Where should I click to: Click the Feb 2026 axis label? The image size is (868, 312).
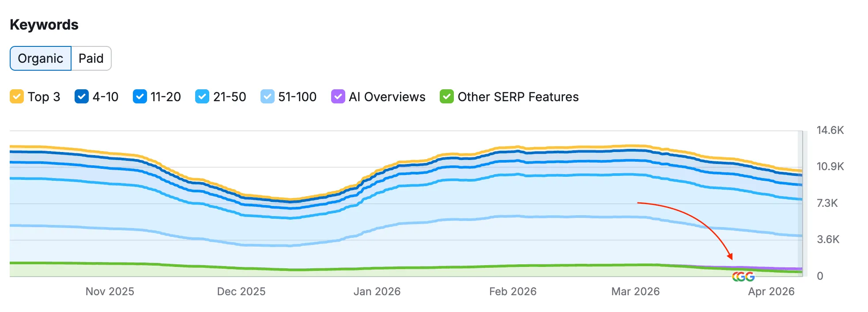coord(513,292)
